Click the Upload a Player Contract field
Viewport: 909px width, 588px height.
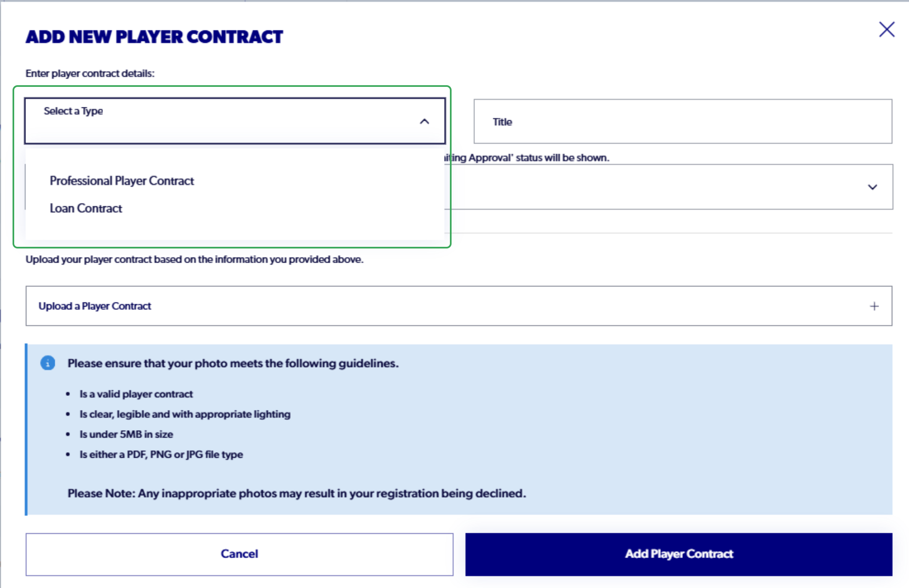tap(459, 306)
